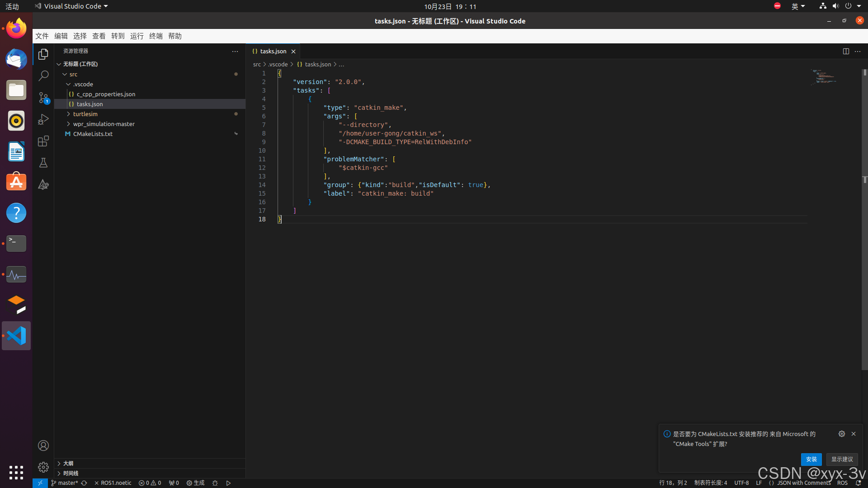Click the editor minimap preview
Viewport: 868px width, 488px height.
click(824, 77)
